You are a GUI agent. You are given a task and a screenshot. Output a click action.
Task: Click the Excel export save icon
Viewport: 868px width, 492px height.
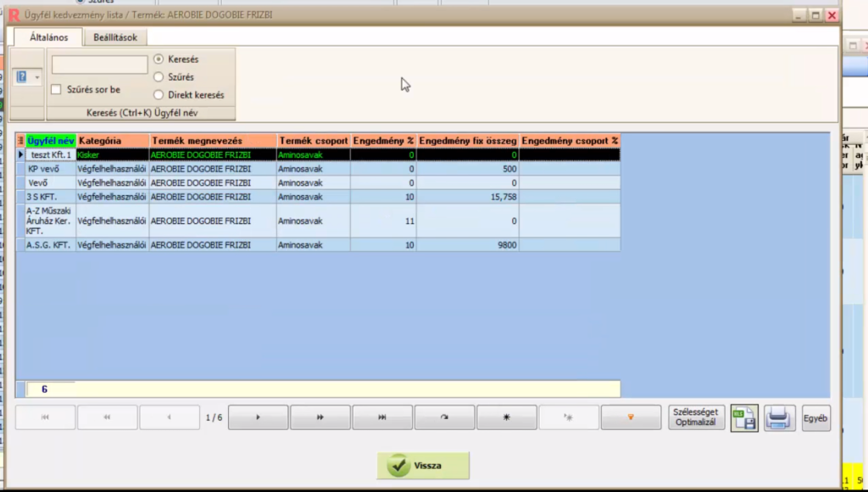tap(744, 417)
